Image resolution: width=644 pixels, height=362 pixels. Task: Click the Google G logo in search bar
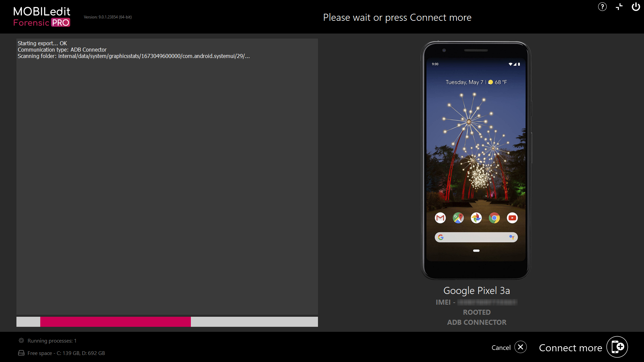pos(441,237)
